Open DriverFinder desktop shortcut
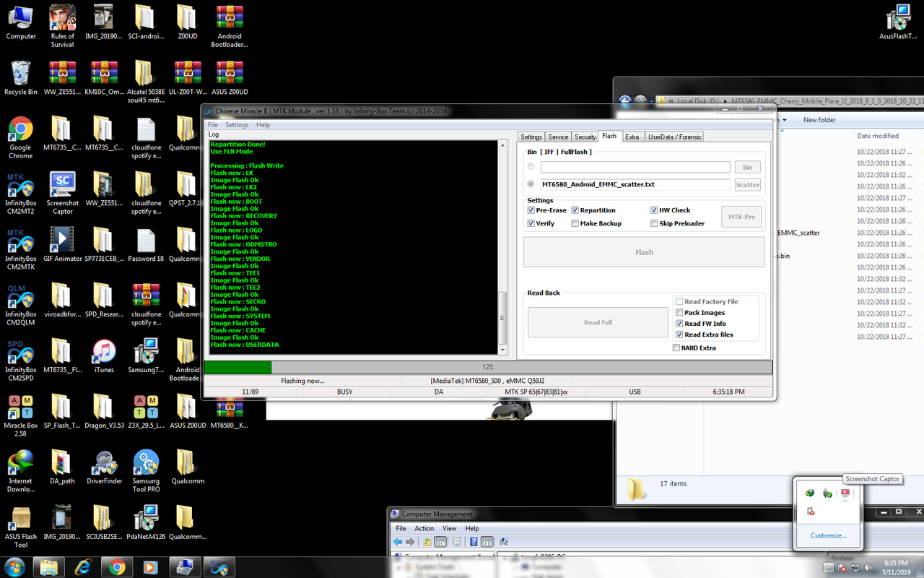The image size is (924, 578). (x=105, y=467)
